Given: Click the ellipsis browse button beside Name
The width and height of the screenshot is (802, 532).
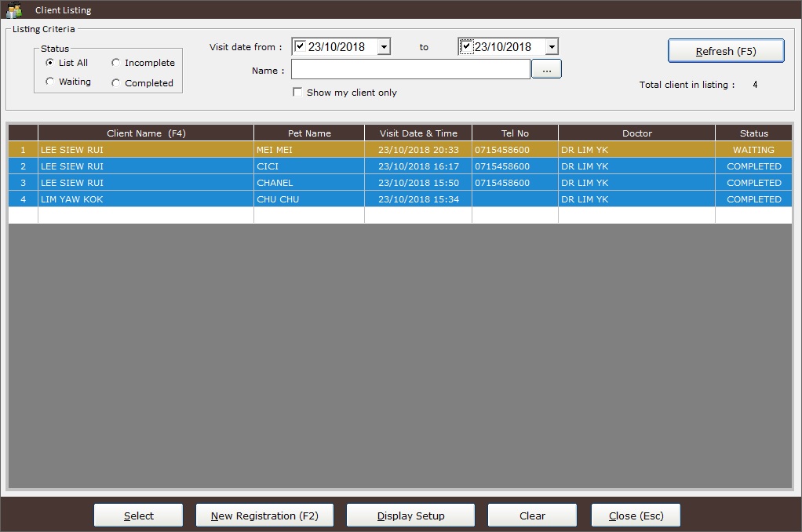Looking at the screenshot, I should coord(546,70).
